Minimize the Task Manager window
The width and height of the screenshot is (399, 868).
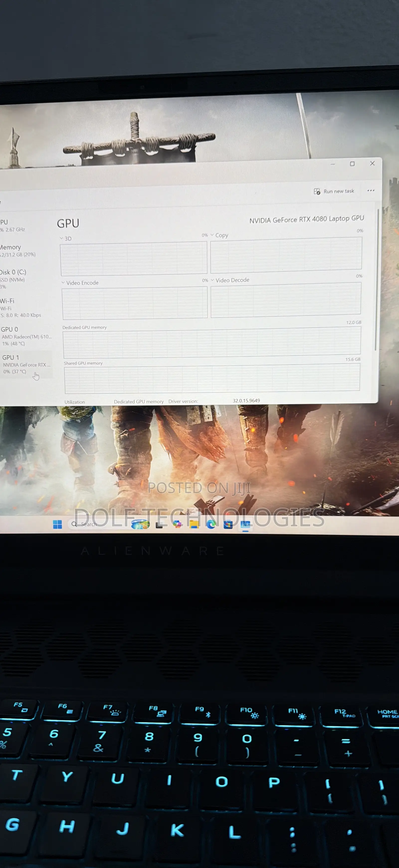pos(333,164)
